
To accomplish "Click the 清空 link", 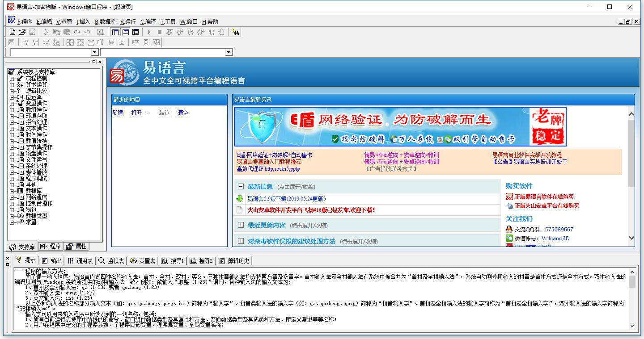I will coord(183,113).
